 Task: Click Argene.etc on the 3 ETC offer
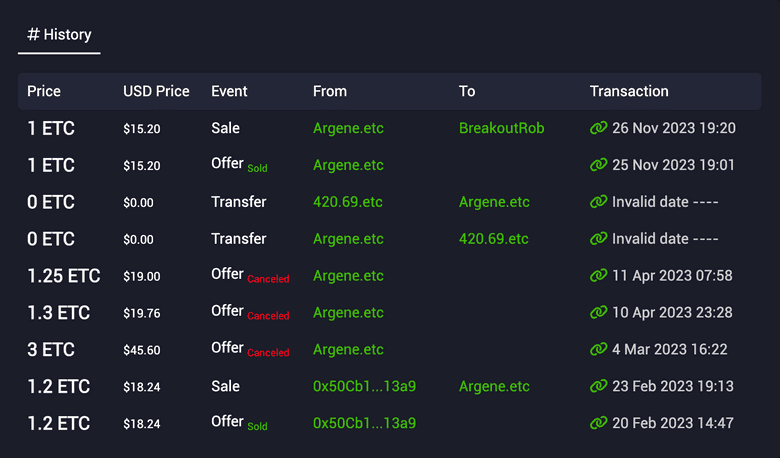[348, 350]
